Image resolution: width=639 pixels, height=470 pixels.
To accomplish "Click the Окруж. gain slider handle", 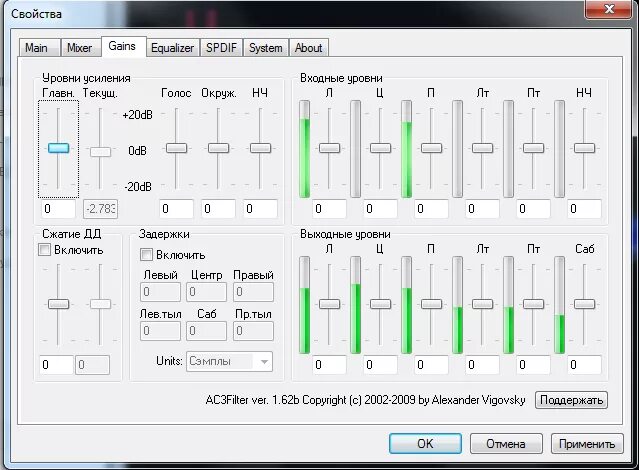I will point(218,148).
